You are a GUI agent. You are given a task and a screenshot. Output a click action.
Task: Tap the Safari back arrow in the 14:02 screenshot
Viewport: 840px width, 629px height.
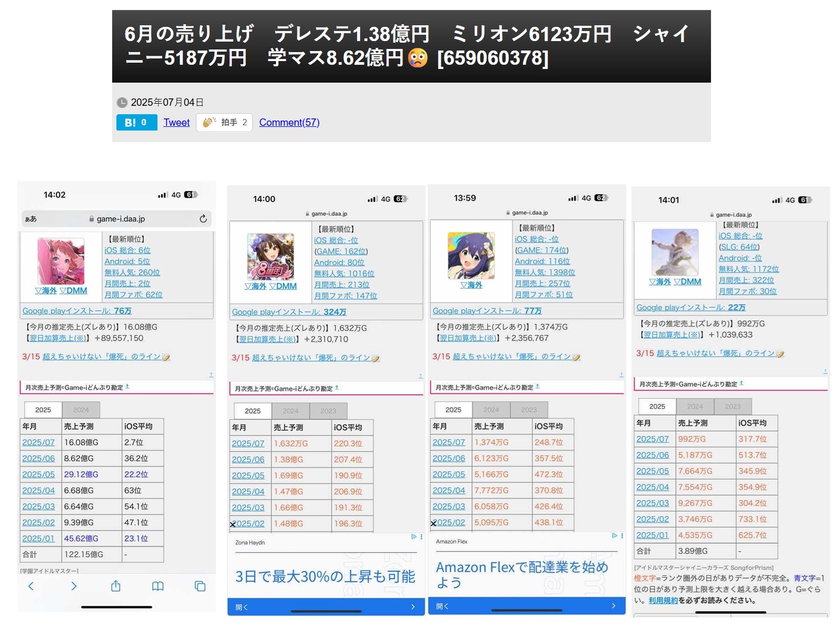coord(31,586)
